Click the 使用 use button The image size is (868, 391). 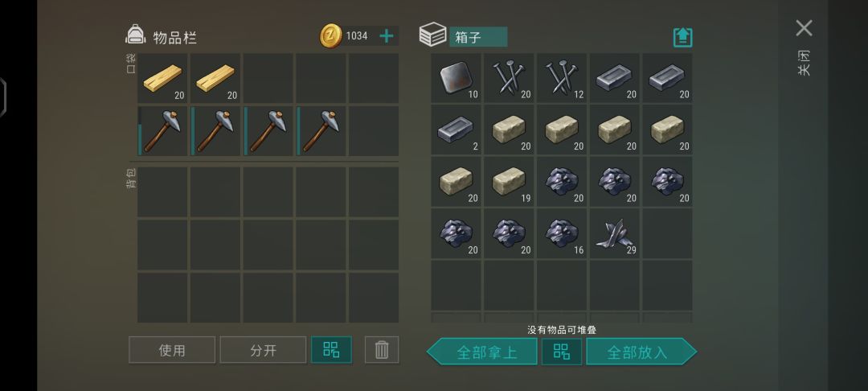point(172,350)
